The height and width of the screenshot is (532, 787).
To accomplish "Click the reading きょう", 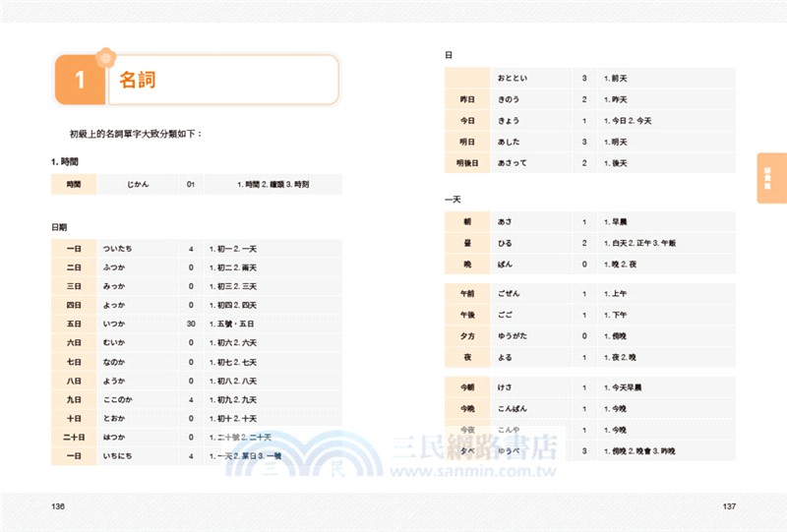I will point(509,120).
